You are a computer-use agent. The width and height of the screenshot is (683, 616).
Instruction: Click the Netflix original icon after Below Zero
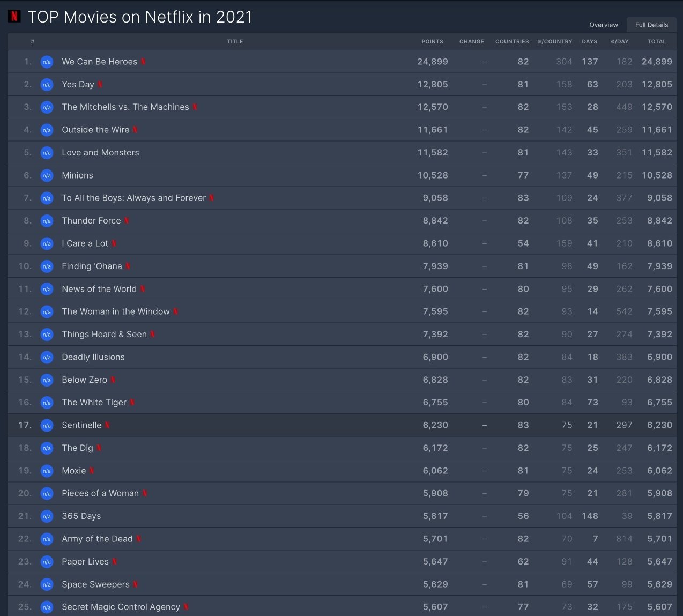113,380
